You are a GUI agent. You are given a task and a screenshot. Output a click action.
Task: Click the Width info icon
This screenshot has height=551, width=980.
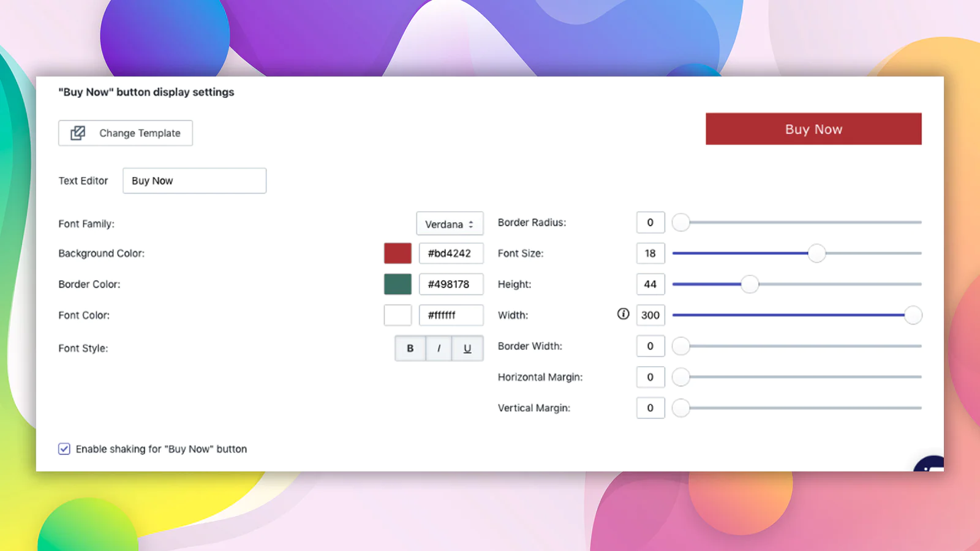623,314
